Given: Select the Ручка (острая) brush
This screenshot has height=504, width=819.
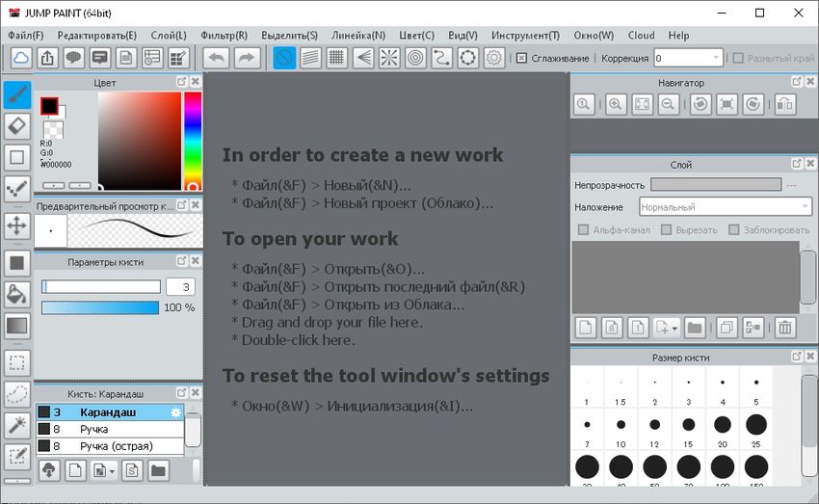Looking at the screenshot, I should click(110, 446).
